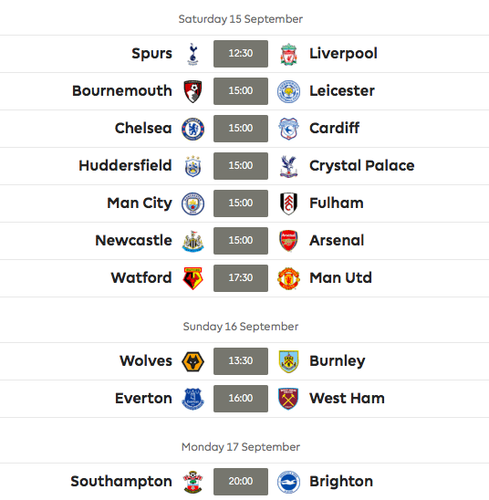Select the 20:00 Southampton v Brighton time
Image resolution: width=489 pixels, height=500 pixels.
(241, 482)
